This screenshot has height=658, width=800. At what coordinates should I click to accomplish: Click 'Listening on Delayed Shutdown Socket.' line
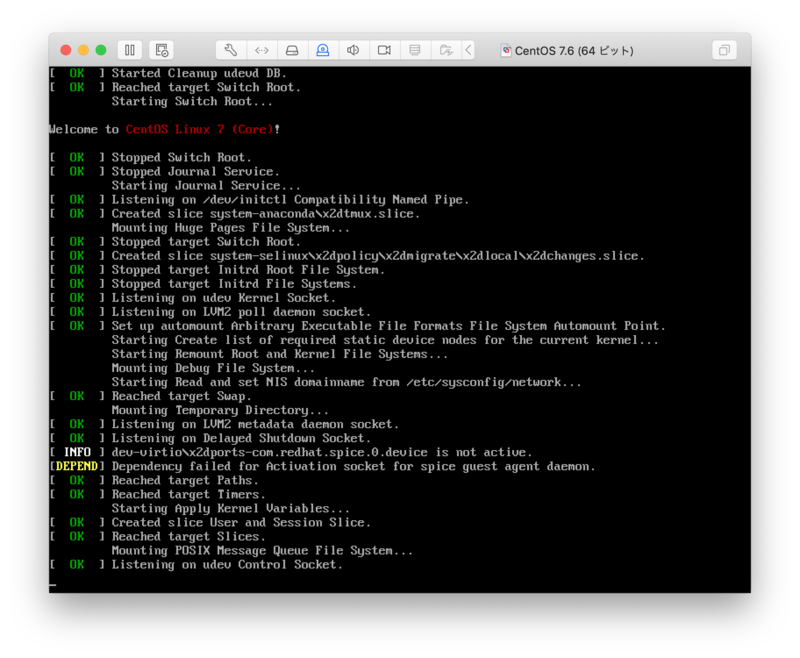[241, 438]
